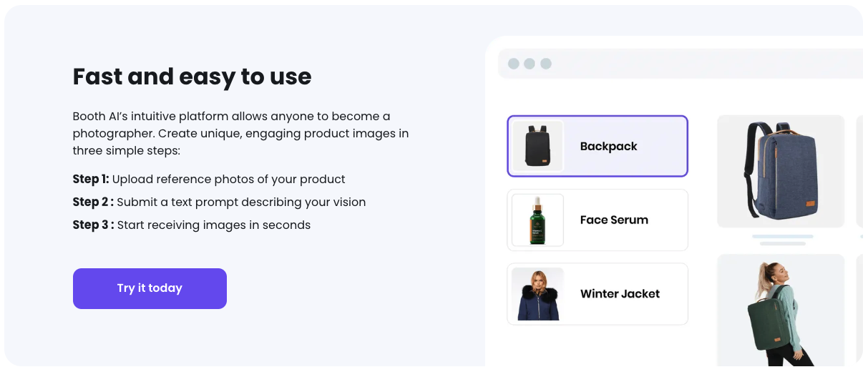Screen dimensions: 868x372
Task: Click the green serum bottle icon
Action: [537, 220]
